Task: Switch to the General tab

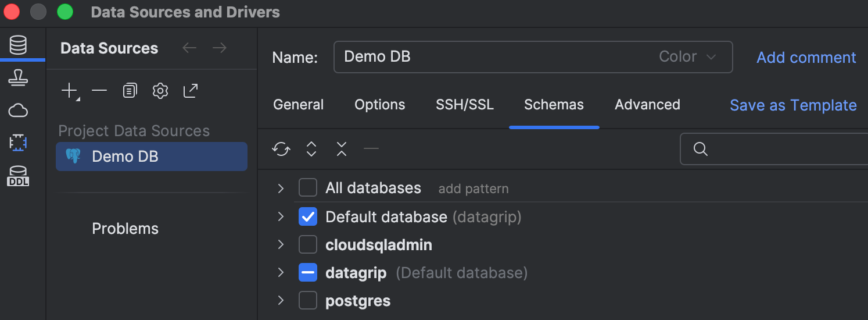Action: 299,105
